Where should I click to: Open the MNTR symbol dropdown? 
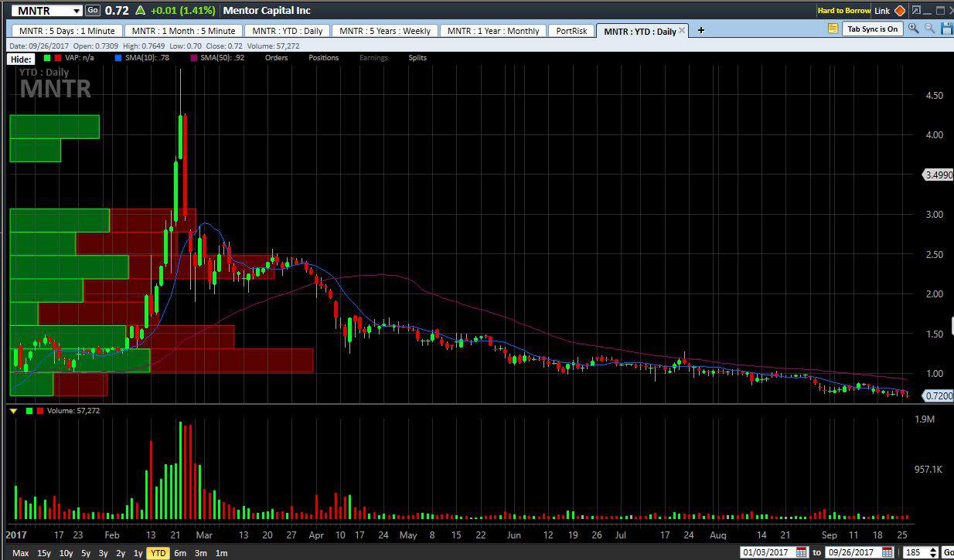point(76,11)
